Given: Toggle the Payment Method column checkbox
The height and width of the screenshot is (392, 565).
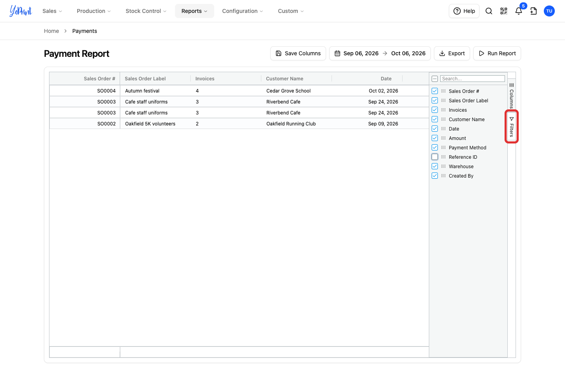Looking at the screenshot, I should 435,147.
